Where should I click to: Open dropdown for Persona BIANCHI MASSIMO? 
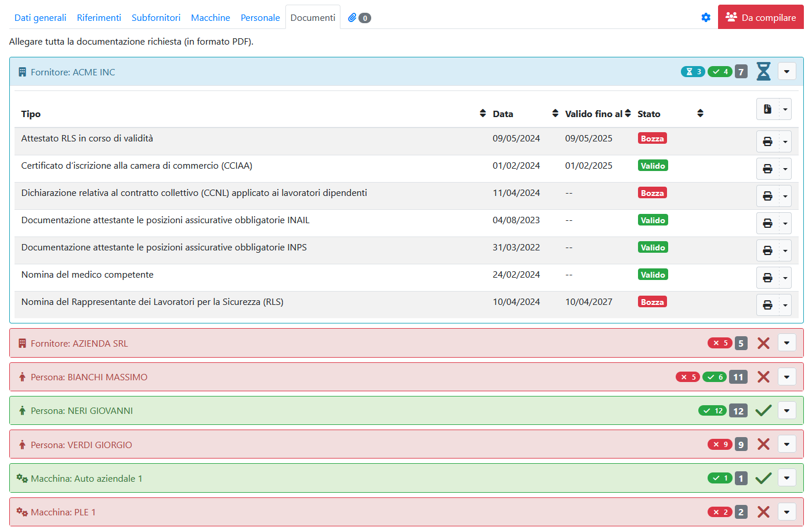click(x=786, y=377)
